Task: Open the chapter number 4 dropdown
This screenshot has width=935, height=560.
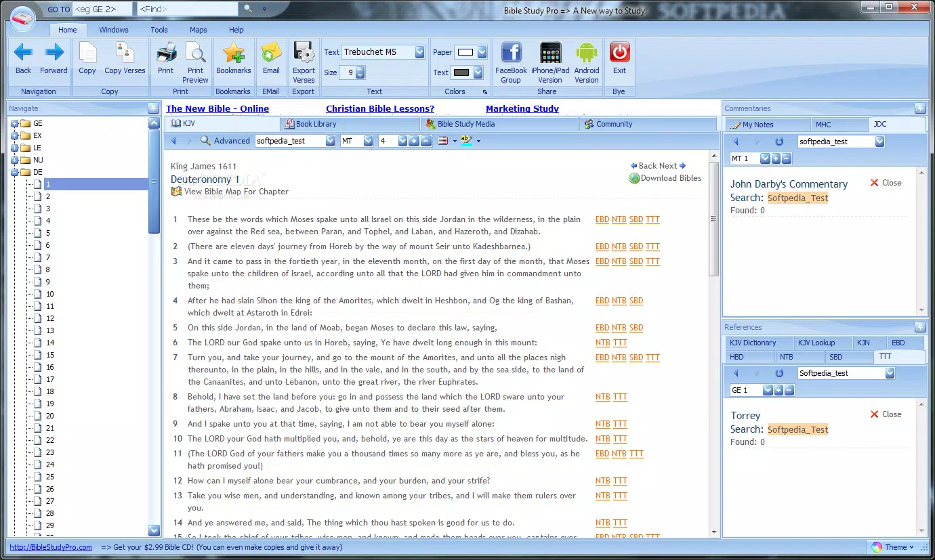Action: [402, 141]
